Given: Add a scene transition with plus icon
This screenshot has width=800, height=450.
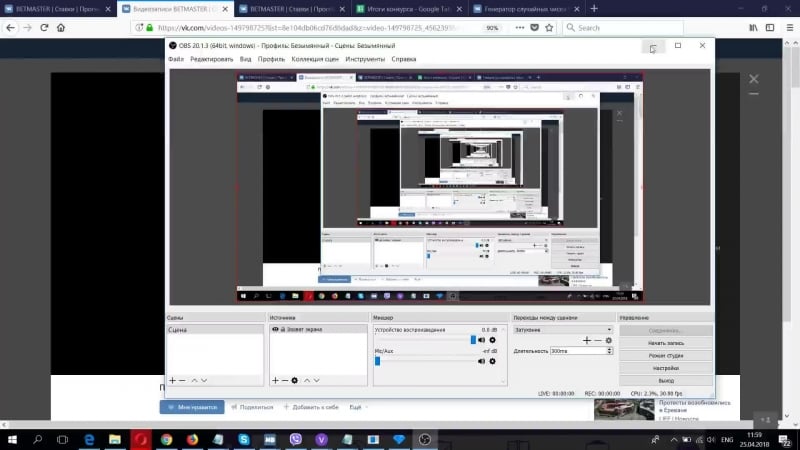Looking at the screenshot, I should [587, 340].
